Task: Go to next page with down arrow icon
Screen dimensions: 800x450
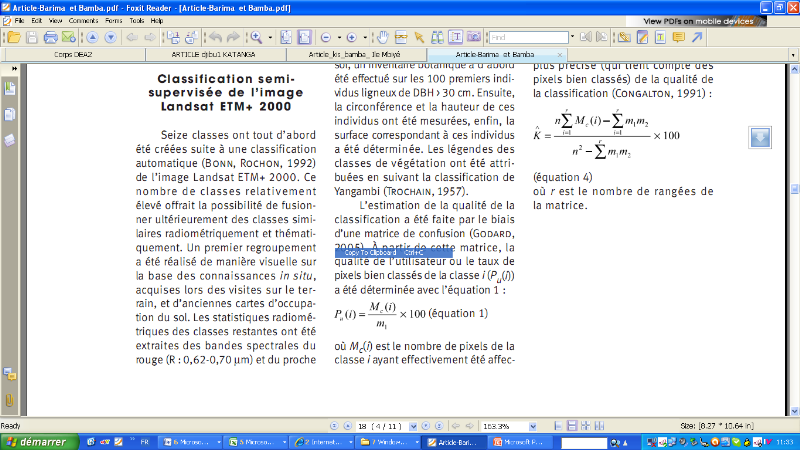Action: pyautogui.click(x=110, y=37)
